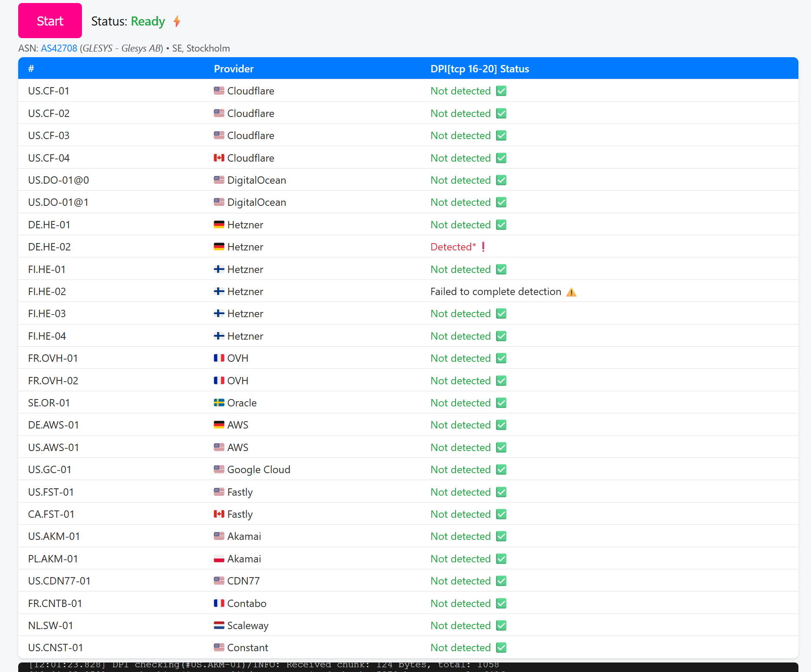Click the Not detected status for US.CDN77-01
The width and height of the screenshot is (811, 672).
point(461,581)
